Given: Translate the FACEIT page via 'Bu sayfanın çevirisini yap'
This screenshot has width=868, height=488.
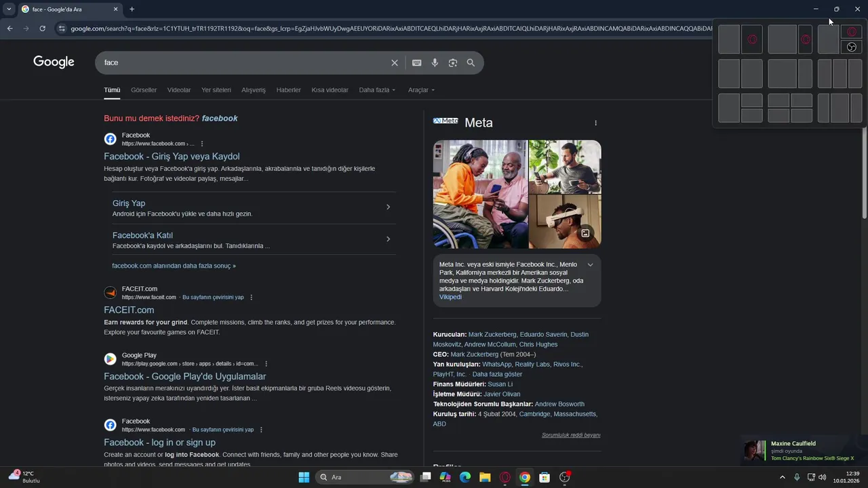Looking at the screenshot, I should click(213, 297).
